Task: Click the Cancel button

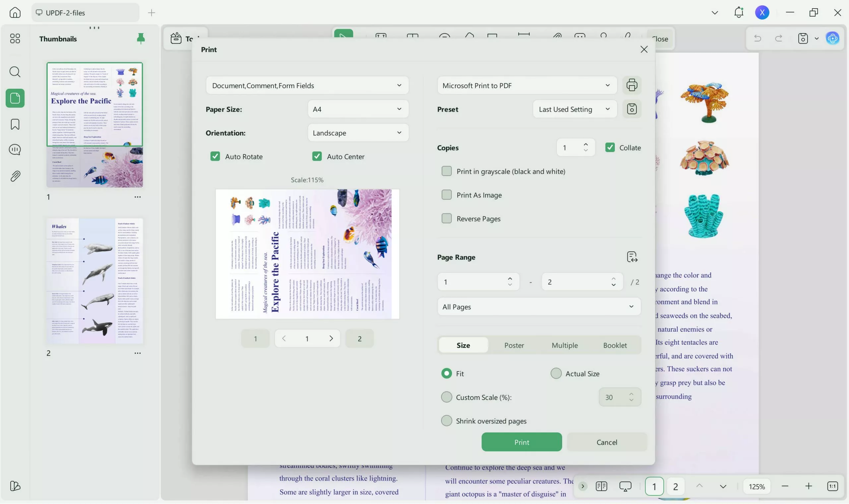Action: (x=606, y=442)
